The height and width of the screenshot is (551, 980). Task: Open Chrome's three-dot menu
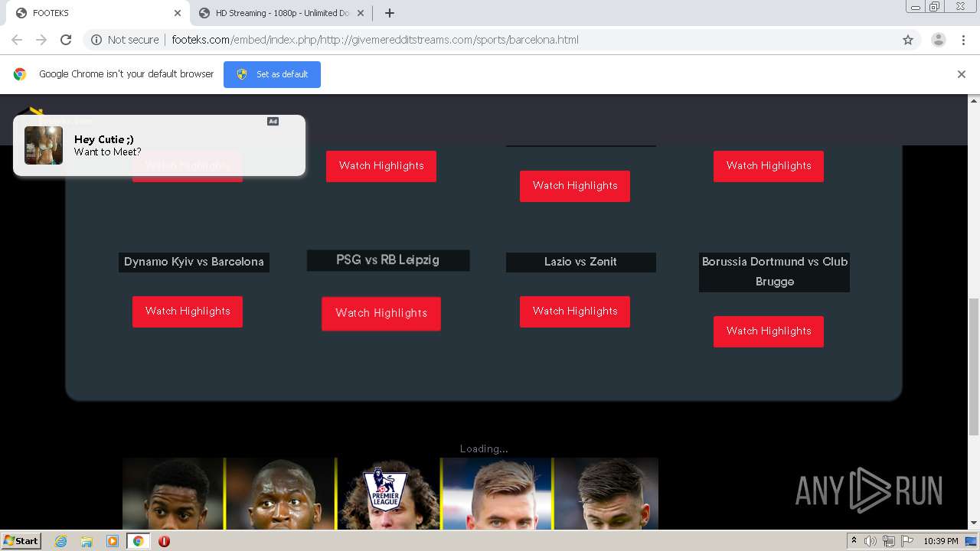[963, 40]
